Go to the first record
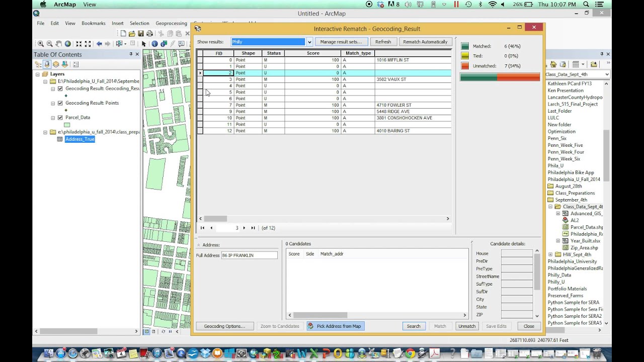The image size is (644, 362). click(x=202, y=228)
